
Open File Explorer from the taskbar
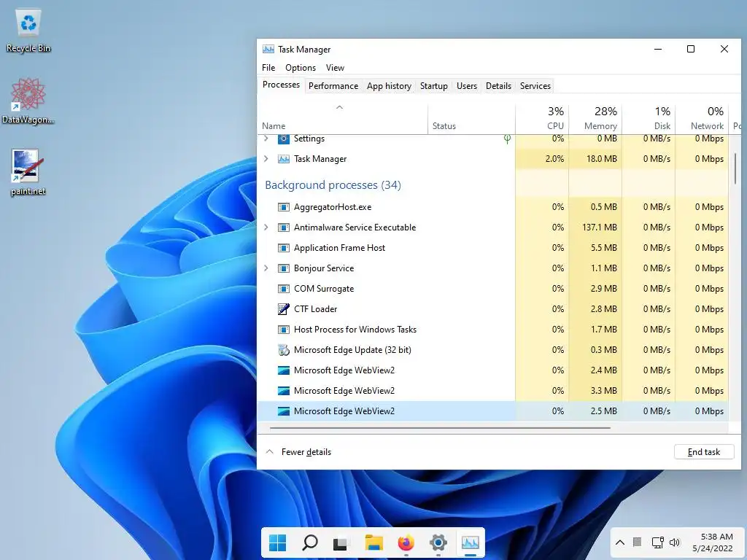pos(374,542)
